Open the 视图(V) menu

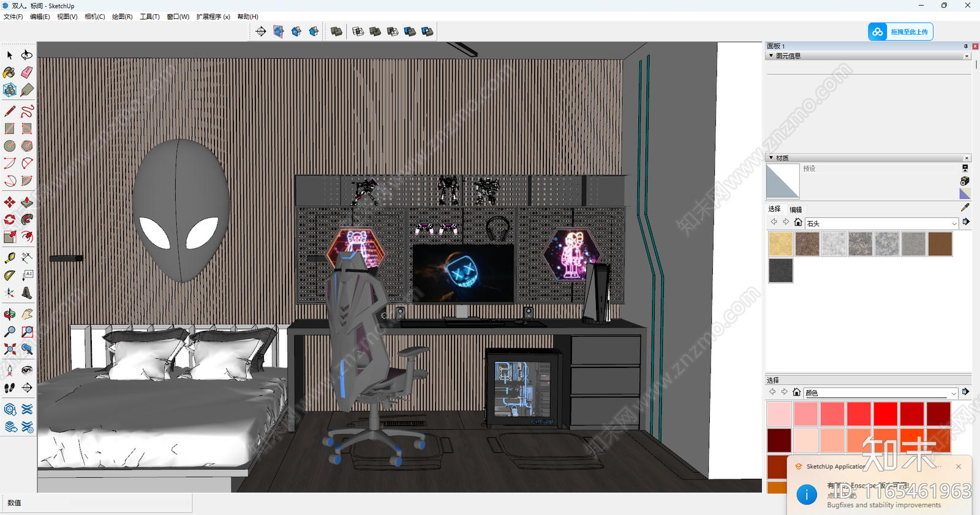tap(67, 17)
